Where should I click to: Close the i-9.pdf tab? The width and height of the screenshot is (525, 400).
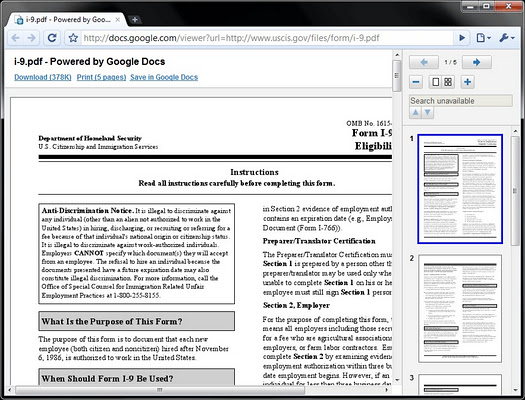tap(118, 20)
